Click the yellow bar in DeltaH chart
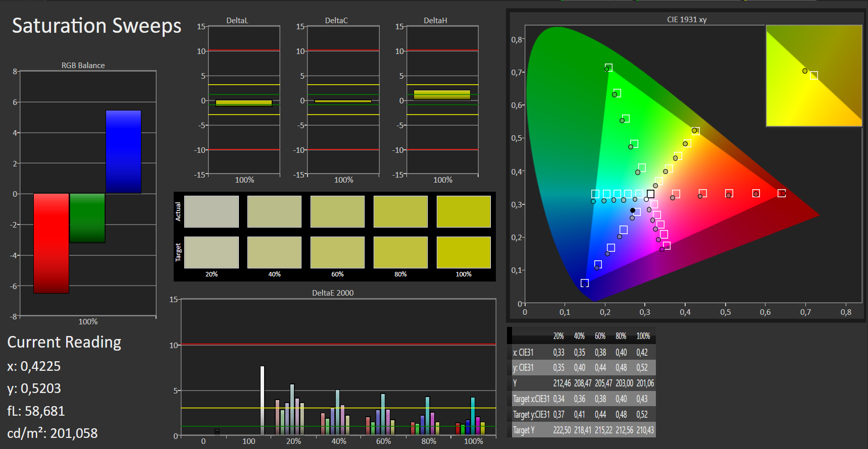The height and width of the screenshot is (449, 868). tap(442, 95)
